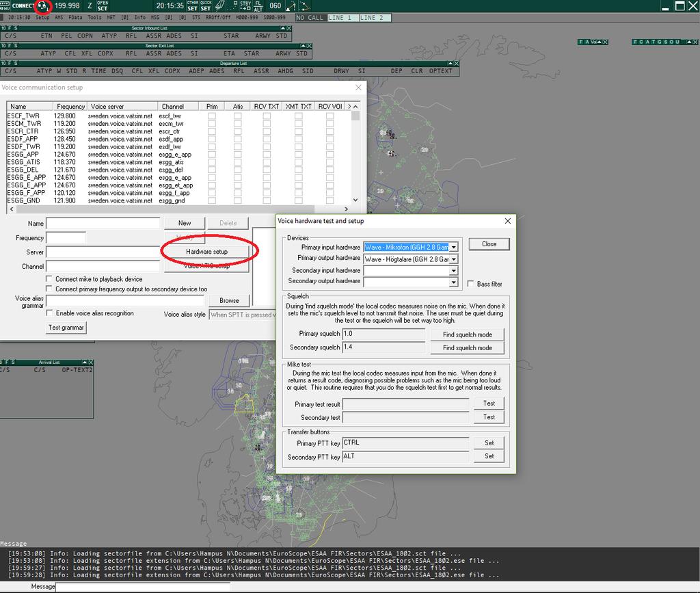This screenshot has height=593, width=700.
Task: Click the New channel button
Action: (185, 223)
